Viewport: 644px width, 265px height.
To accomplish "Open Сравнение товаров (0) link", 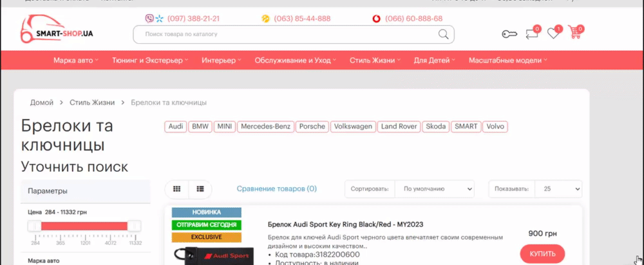I will coord(277,188).
